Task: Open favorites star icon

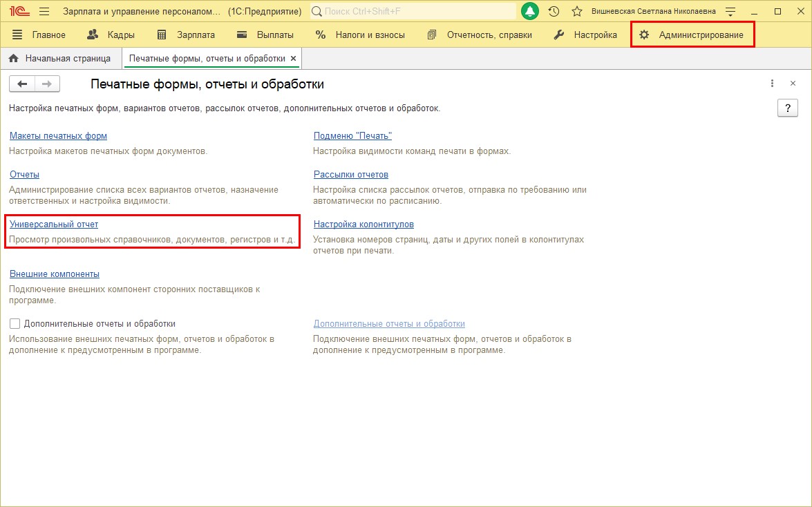Action: (577, 11)
